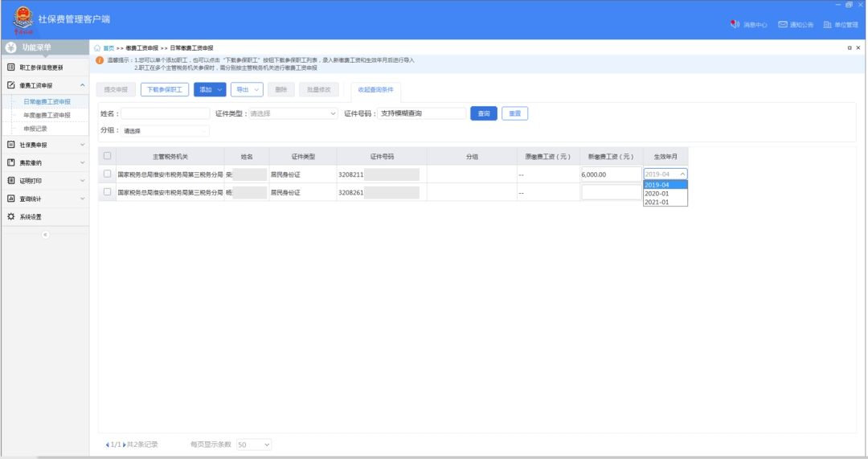Image resolution: width=868 pixels, height=459 pixels.
Task: Collapse the sidebar with the double-arrow icon
Action: [x=45, y=235]
